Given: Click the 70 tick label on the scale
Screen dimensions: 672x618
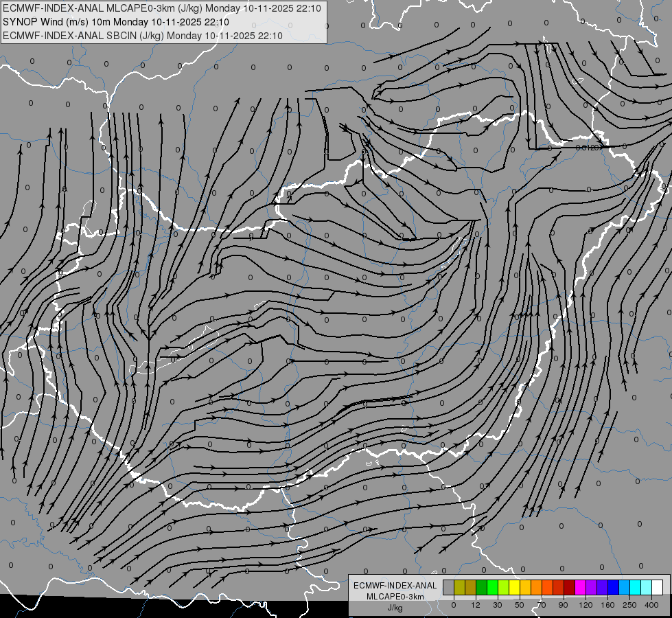Looking at the screenshot, I should [x=542, y=605].
